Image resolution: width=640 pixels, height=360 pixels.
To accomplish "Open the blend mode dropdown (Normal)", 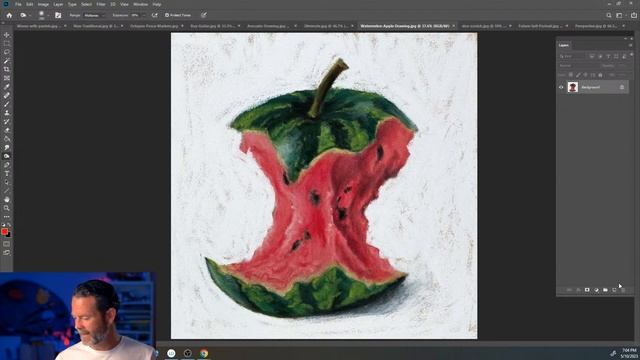I will (578, 66).
